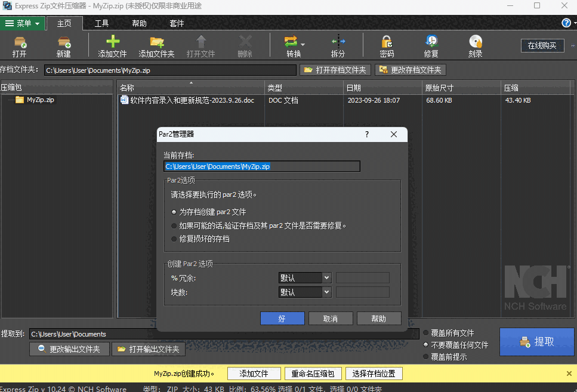577x392 pixels.
Task: Click the 添加文件 green plus icon
Action: [x=112, y=43]
